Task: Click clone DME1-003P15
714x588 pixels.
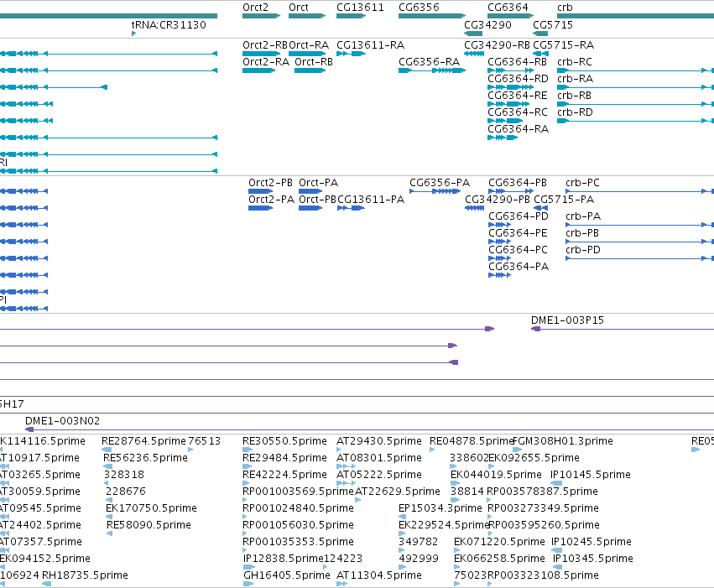Action: tap(623, 329)
